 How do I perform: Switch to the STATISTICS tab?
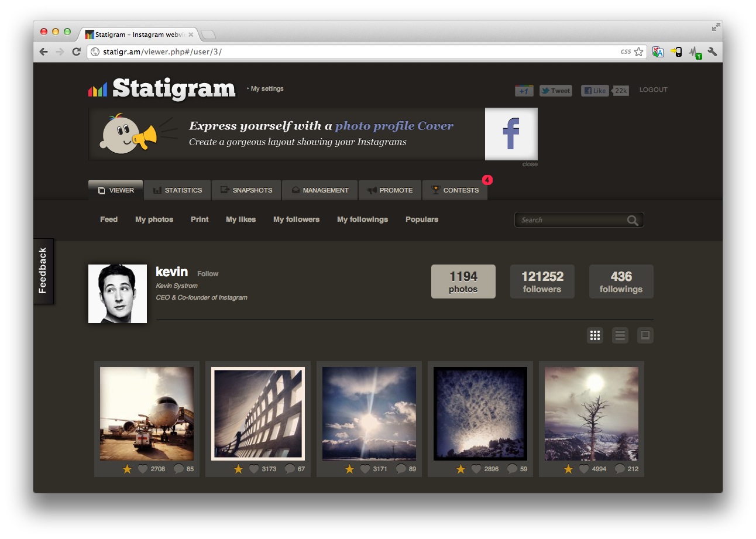(x=177, y=190)
